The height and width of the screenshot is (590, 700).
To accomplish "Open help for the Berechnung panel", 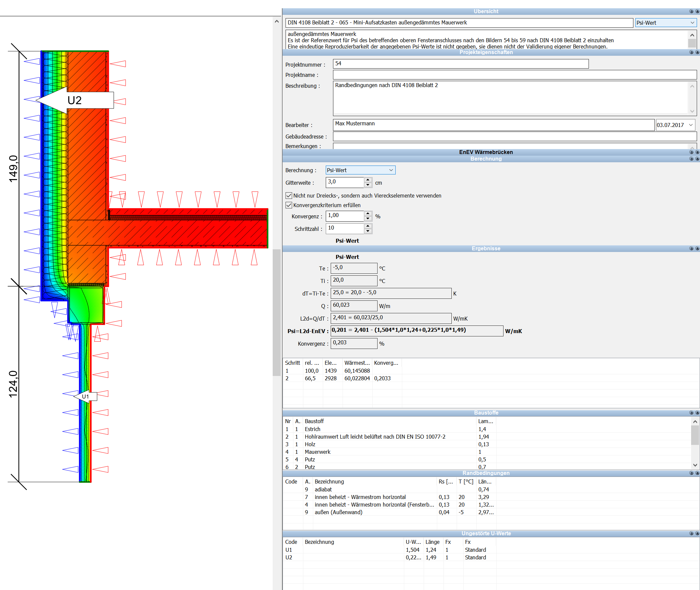I will 691,159.
